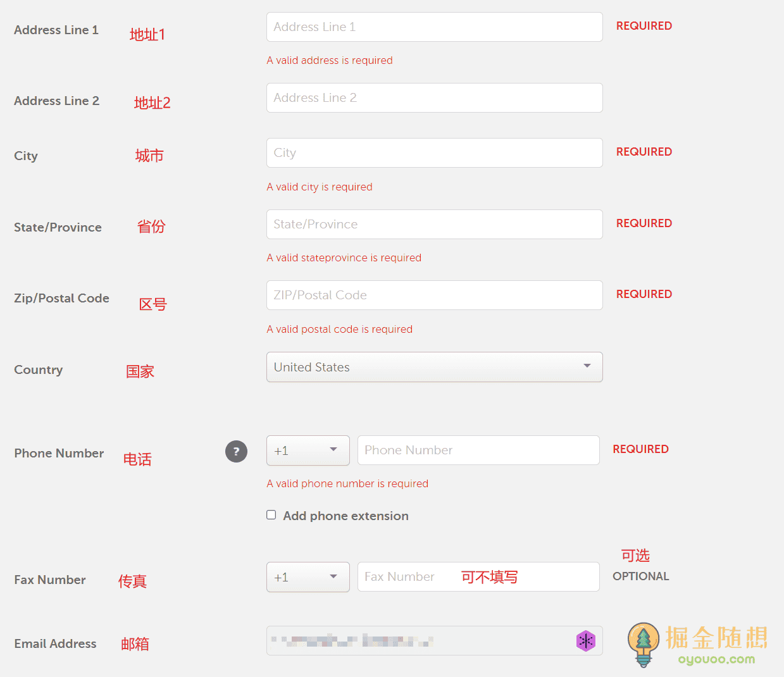
Task: Click the OPTIONAL label beside Fax Number
Action: pyautogui.click(x=640, y=576)
